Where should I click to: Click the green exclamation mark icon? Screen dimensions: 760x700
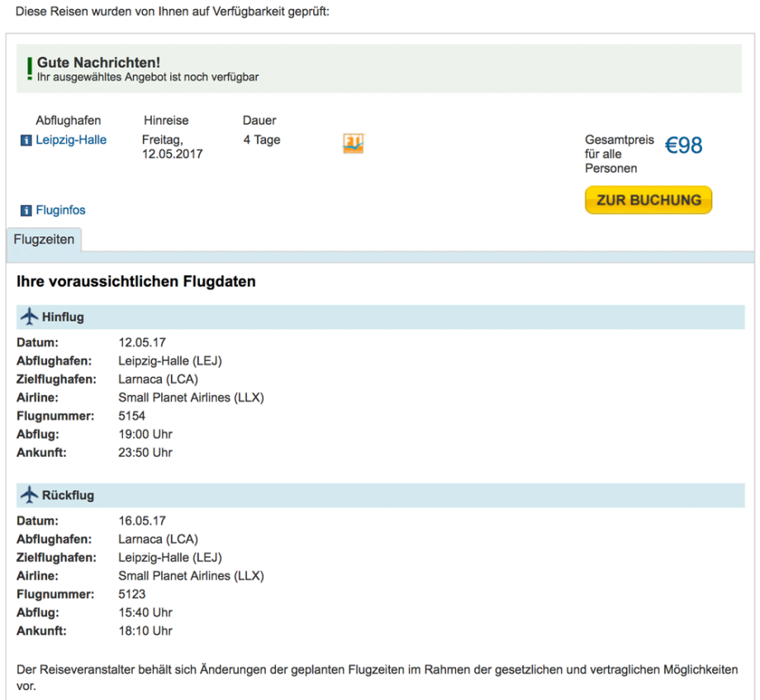pos(30,69)
